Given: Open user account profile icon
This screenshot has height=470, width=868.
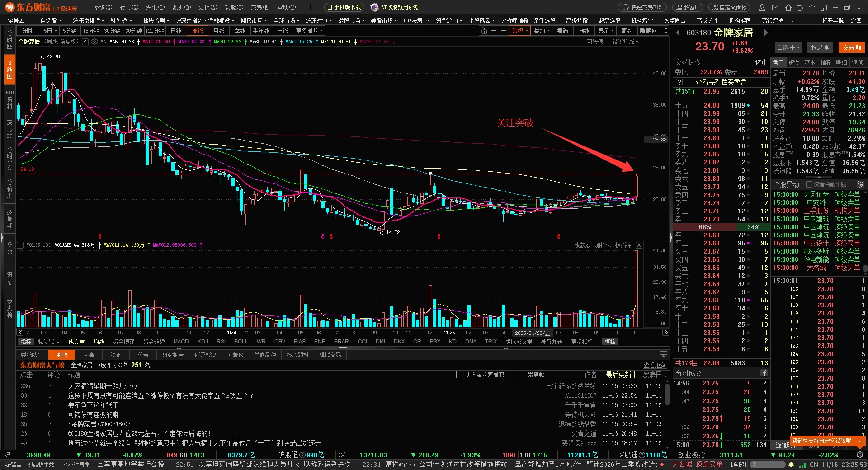Looking at the screenshot, I should [762, 7].
